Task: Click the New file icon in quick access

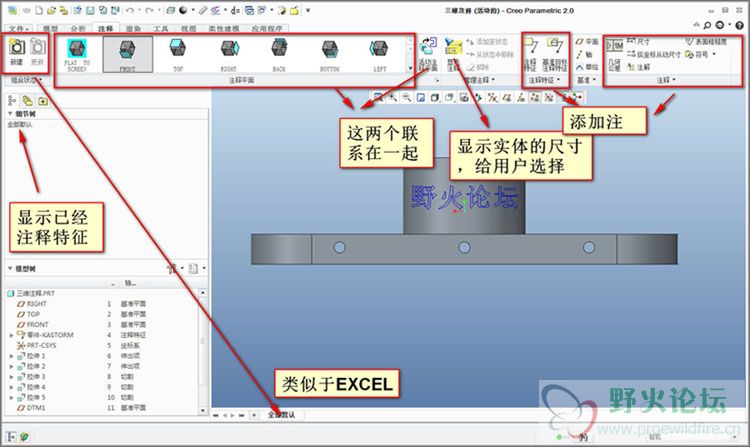Action: point(39,10)
